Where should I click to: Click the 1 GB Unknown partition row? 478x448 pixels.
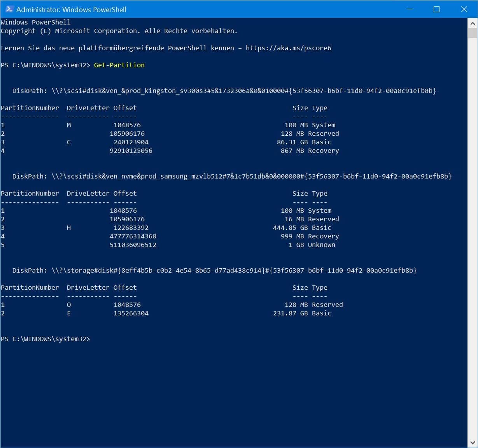[168, 245]
